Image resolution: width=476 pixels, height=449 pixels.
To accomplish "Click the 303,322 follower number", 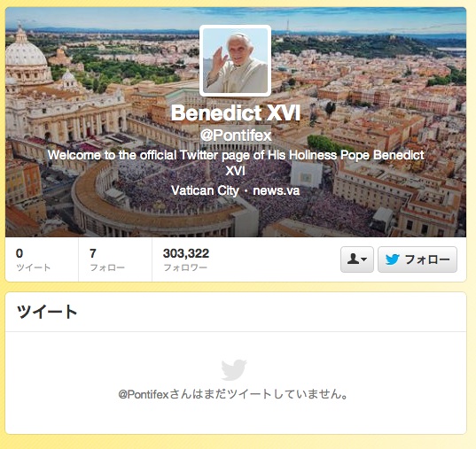I will click(186, 253).
